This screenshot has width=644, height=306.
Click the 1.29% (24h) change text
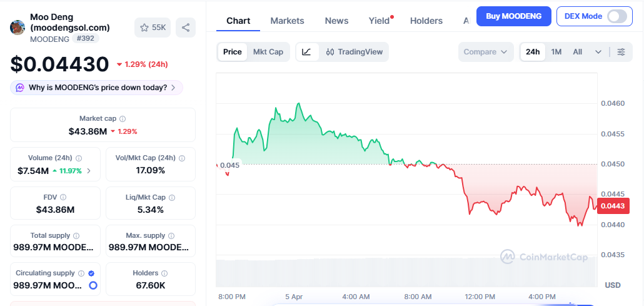(x=146, y=64)
